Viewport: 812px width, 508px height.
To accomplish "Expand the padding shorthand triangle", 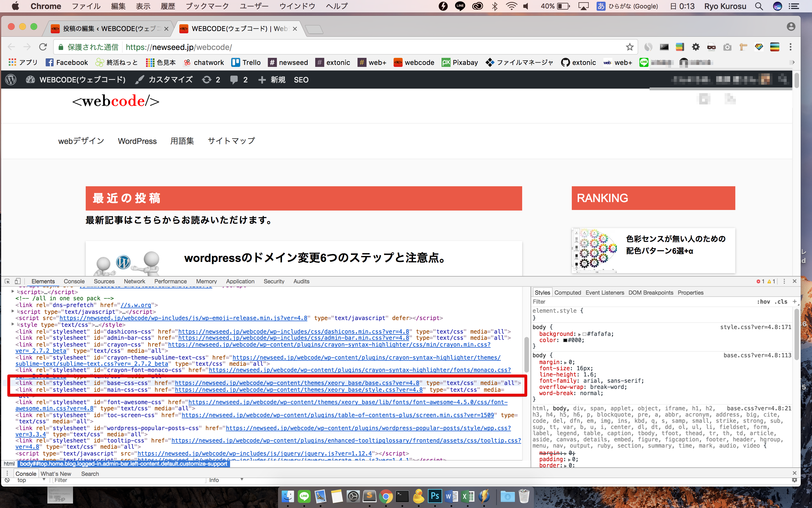I will pyautogui.click(x=569, y=460).
